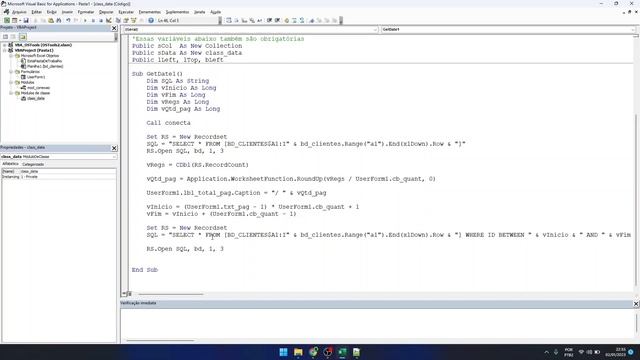This screenshot has width=640, height=360.
Task: Toggle a bookmark with the flag icon
Action: 311,20
